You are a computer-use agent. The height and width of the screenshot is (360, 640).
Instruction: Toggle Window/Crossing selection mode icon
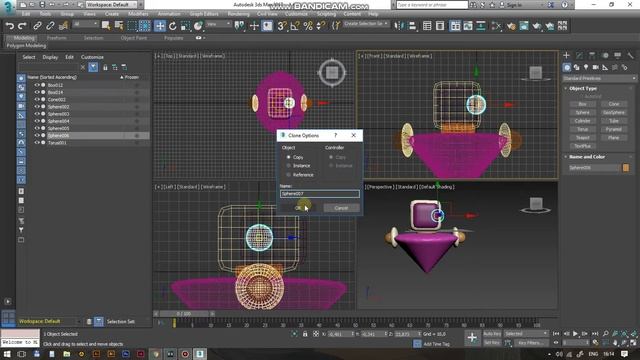click(145, 26)
